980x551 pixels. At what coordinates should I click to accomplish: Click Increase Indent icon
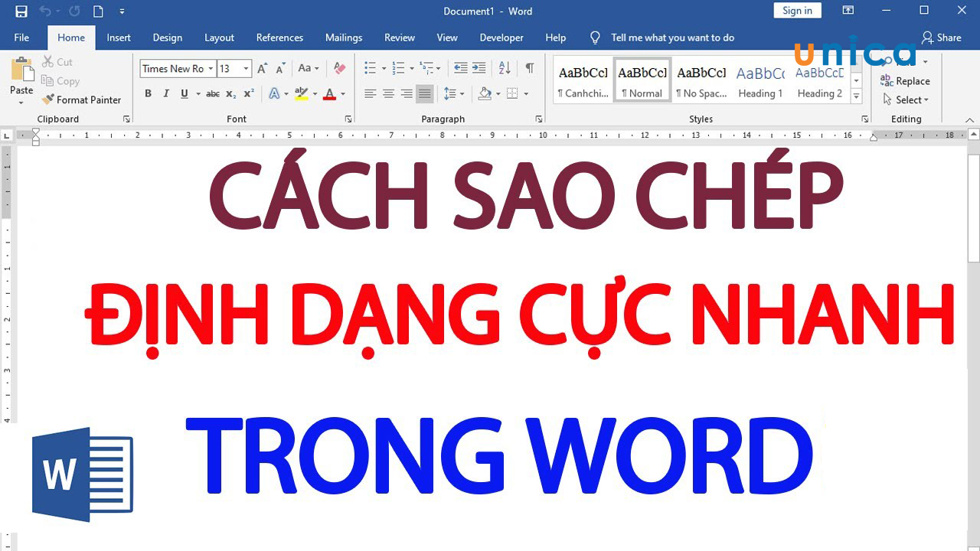pos(479,68)
